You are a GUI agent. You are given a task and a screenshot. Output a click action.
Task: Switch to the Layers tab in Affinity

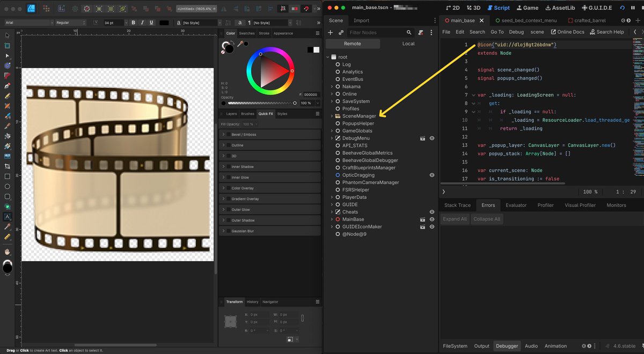231,114
